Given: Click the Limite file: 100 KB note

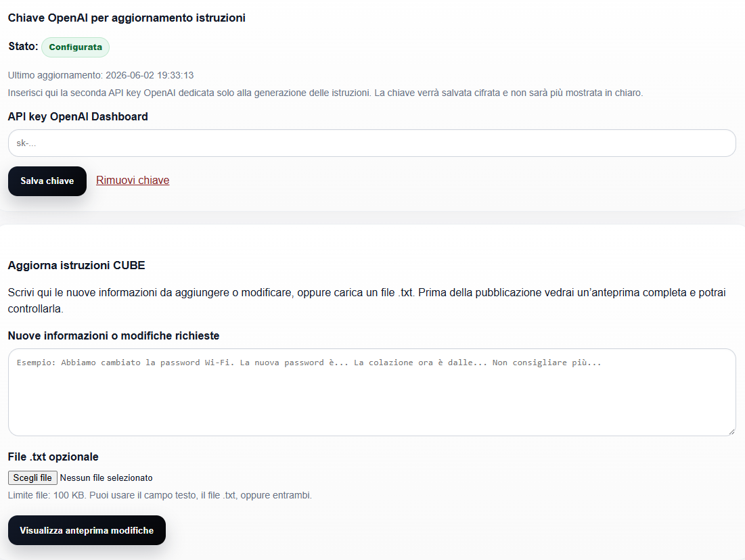Looking at the screenshot, I should pyautogui.click(x=160, y=495).
